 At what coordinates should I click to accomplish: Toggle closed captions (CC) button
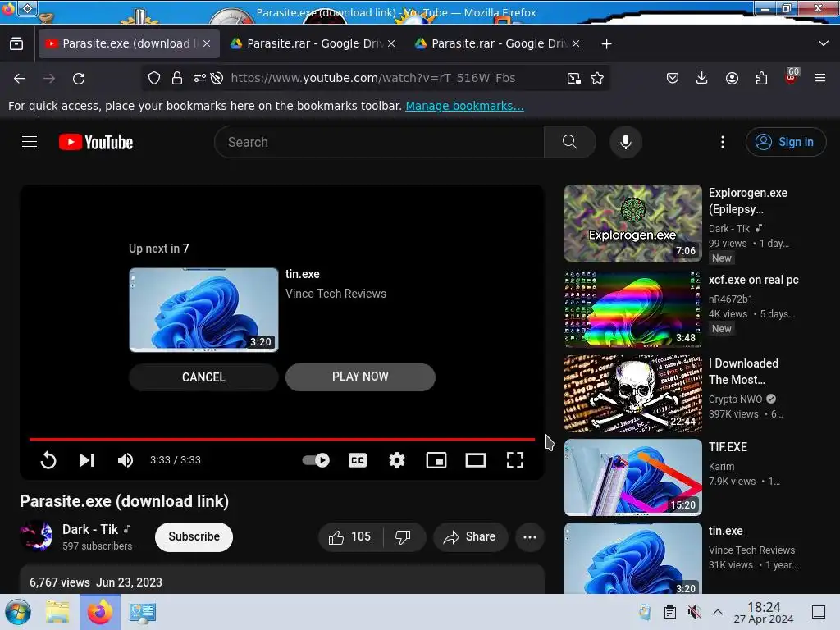(358, 460)
